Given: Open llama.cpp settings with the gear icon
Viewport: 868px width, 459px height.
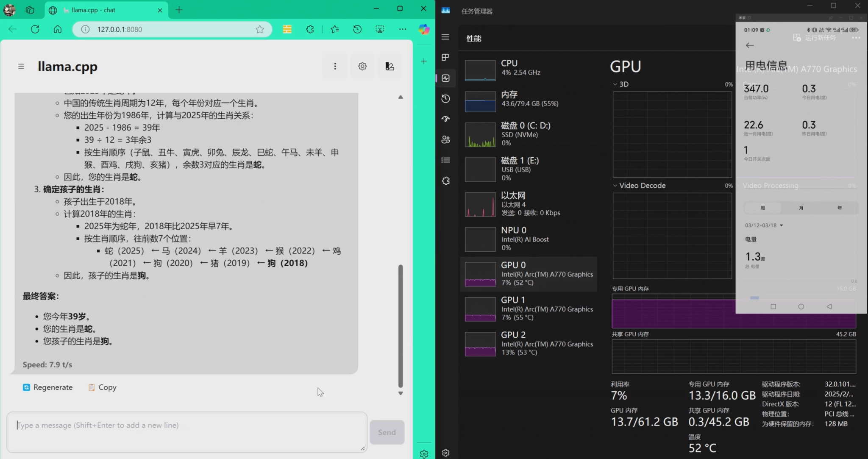Looking at the screenshot, I should 362,66.
